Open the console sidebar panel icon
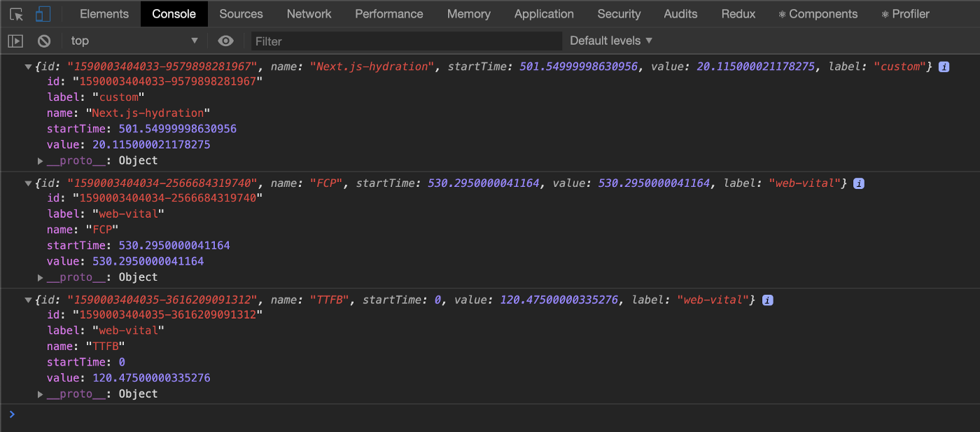This screenshot has width=980, height=432. [x=15, y=41]
